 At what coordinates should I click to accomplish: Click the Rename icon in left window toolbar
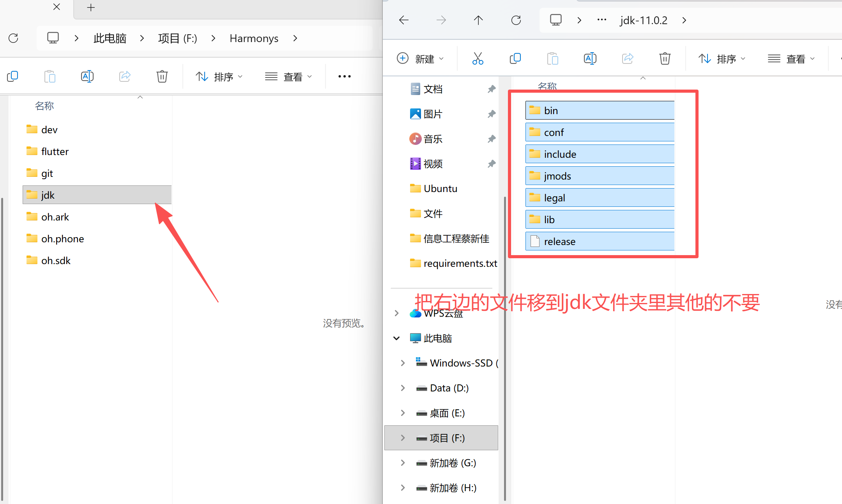[87, 76]
